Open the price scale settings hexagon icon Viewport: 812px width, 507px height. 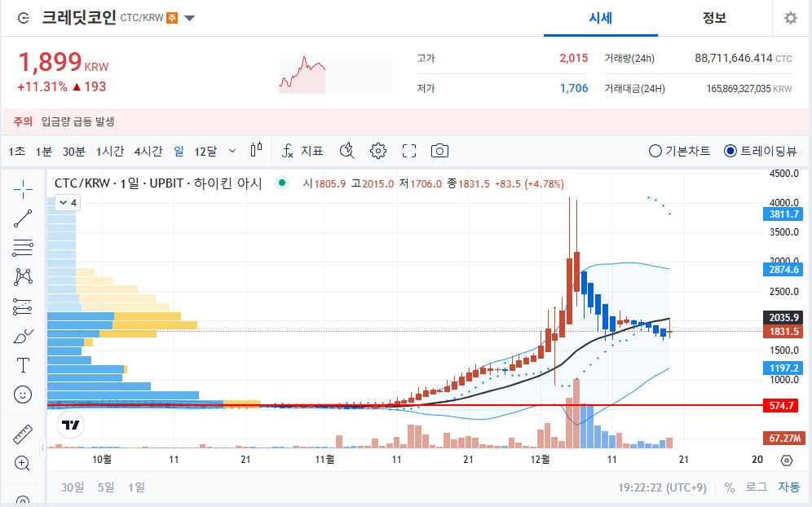pos(786,460)
